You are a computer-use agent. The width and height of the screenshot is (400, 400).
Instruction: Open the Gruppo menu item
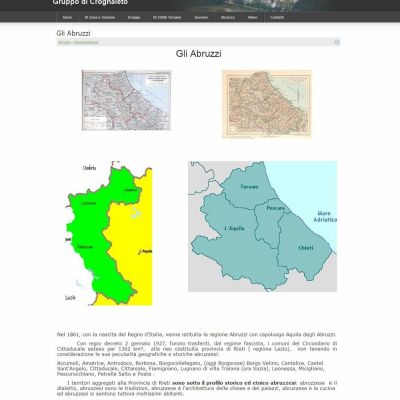[134, 17]
